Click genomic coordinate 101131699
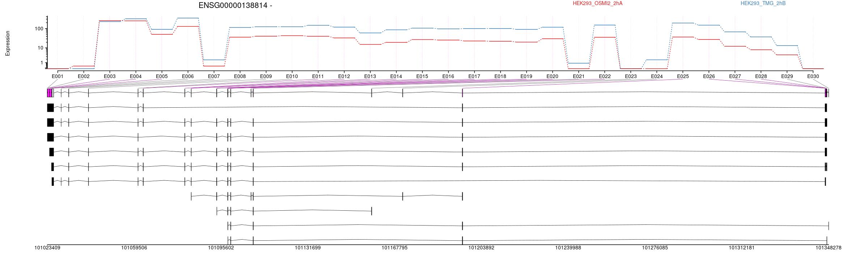 point(308,248)
